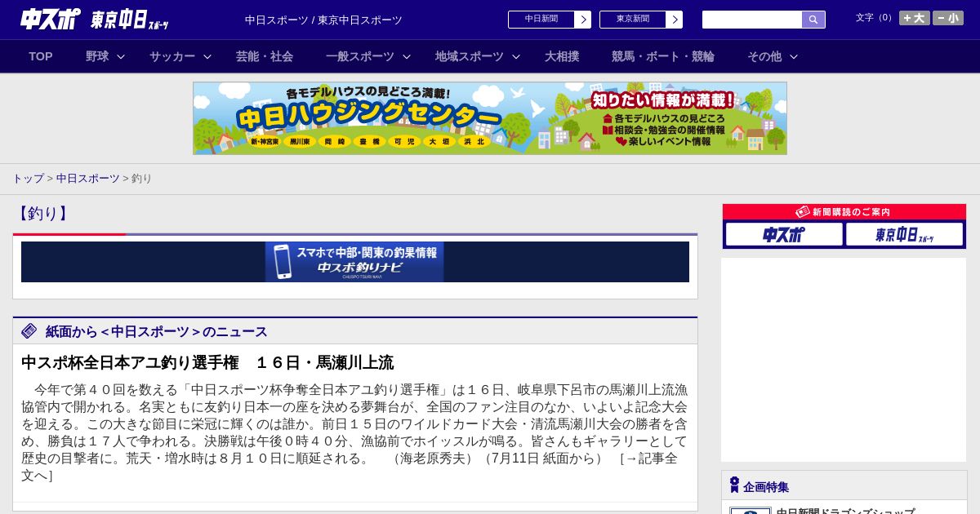Click 中スポ subscription button in sidebar
The width and height of the screenshot is (980, 514).
[784, 234]
